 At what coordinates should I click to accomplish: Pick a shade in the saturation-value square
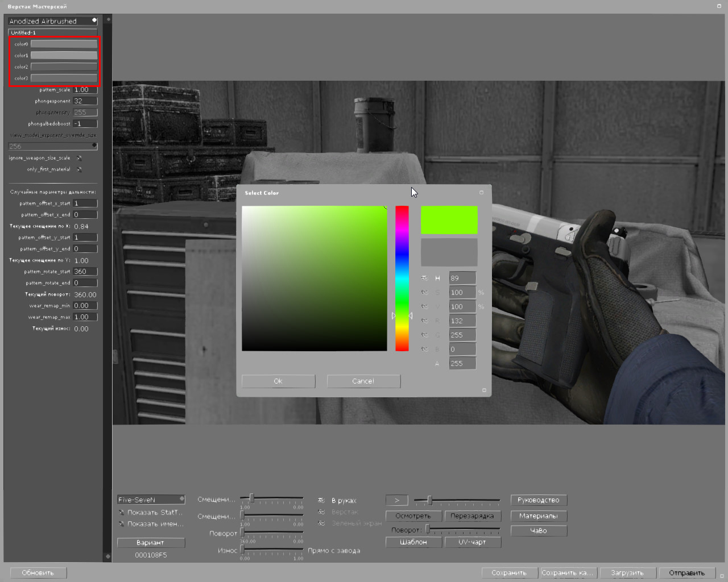point(315,278)
